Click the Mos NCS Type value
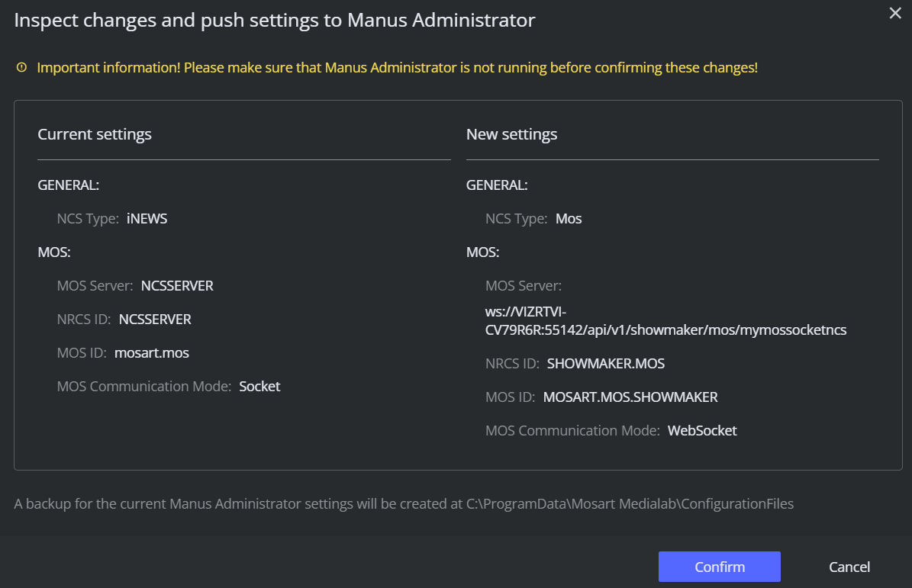Screen dimensions: 912x588 (x=569, y=219)
